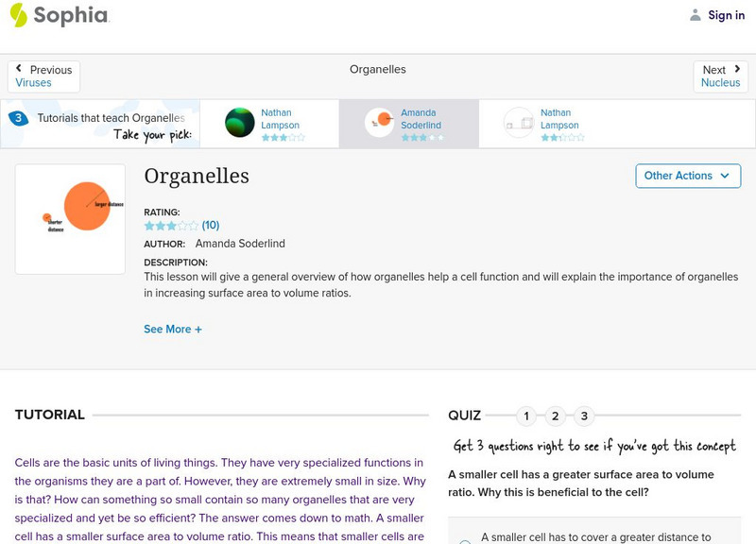Click the tutorial count badge showing 3
Image resolution: width=756 pixels, height=544 pixels.
tap(18, 118)
